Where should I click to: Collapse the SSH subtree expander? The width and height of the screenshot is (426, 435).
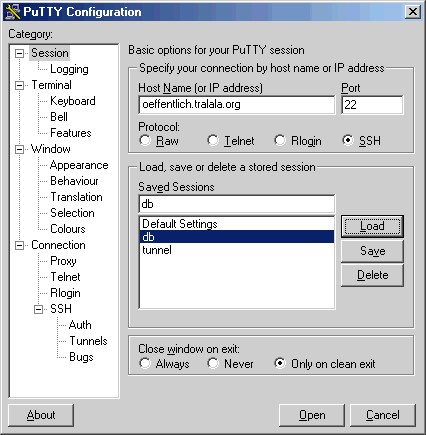(x=39, y=309)
